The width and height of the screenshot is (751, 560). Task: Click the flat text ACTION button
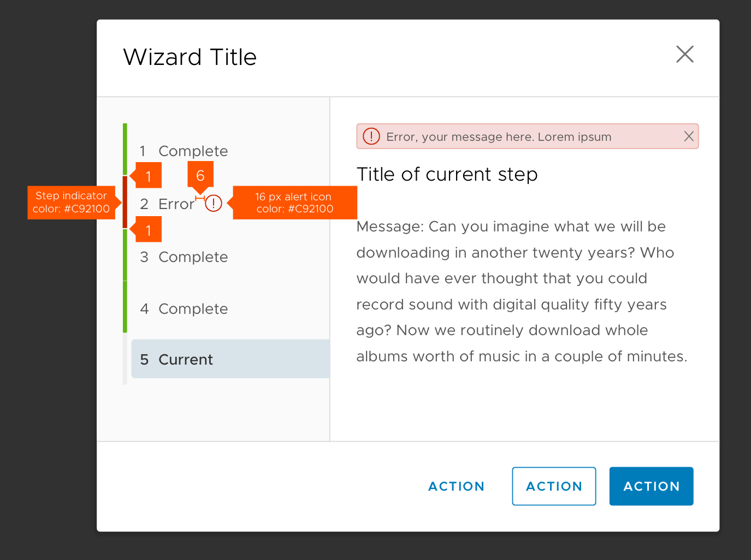pyautogui.click(x=456, y=486)
